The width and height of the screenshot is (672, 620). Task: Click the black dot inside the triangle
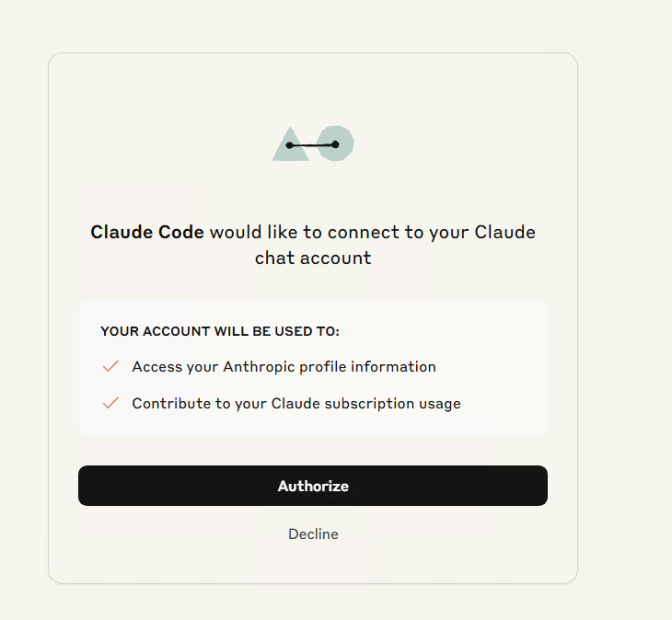[x=289, y=145]
